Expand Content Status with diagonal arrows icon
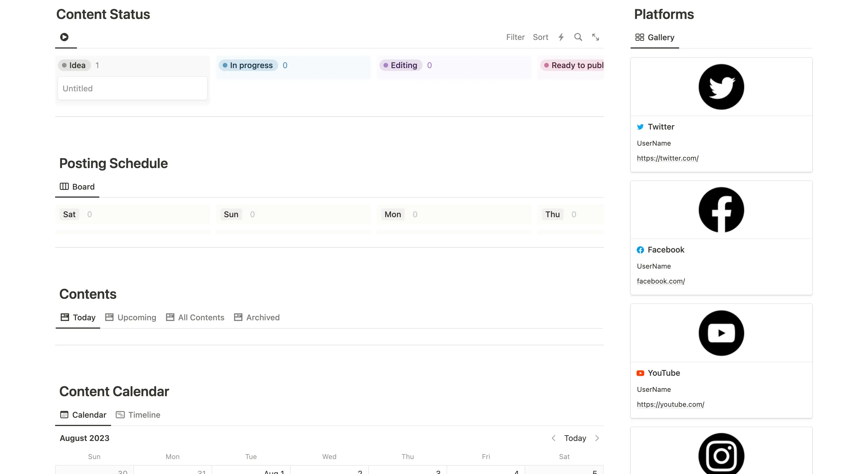This screenshot has width=868, height=474. (596, 37)
